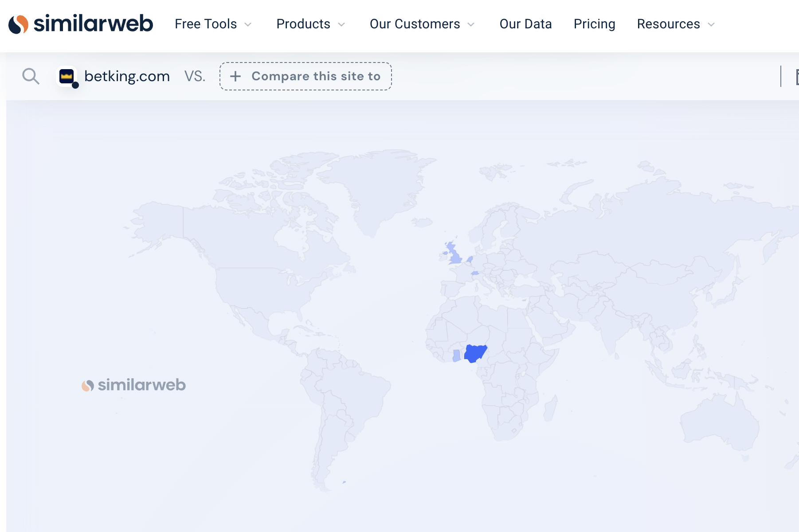
Task: Select the betking.com site name
Action: 127,76
